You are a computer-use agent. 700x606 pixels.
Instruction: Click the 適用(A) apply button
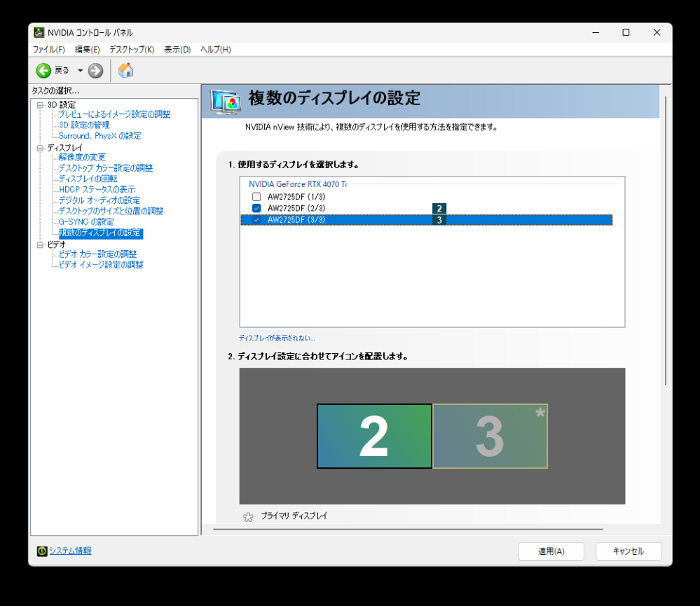click(551, 551)
